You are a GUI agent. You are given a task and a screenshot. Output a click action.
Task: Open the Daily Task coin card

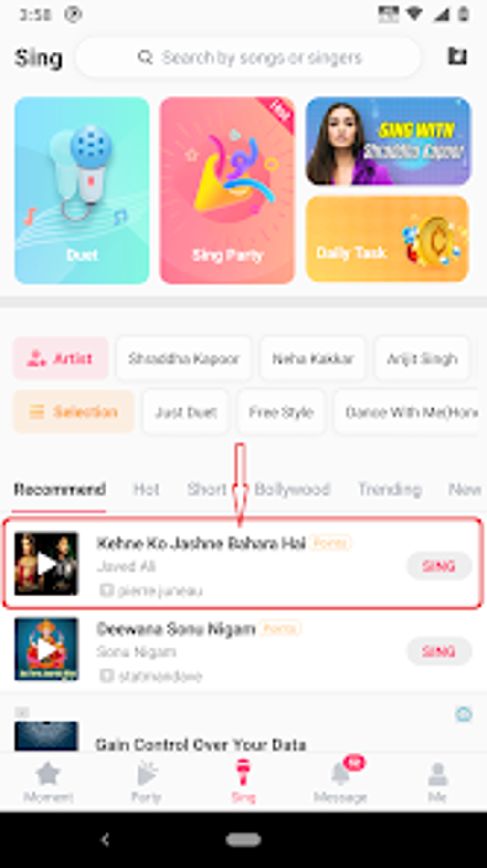click(387, 239)
